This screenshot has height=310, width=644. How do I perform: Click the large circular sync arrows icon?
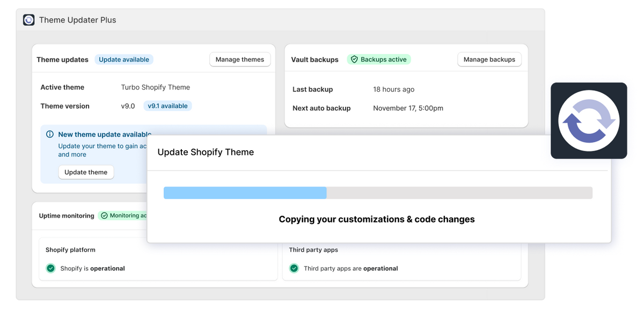(x=589, y=120)
